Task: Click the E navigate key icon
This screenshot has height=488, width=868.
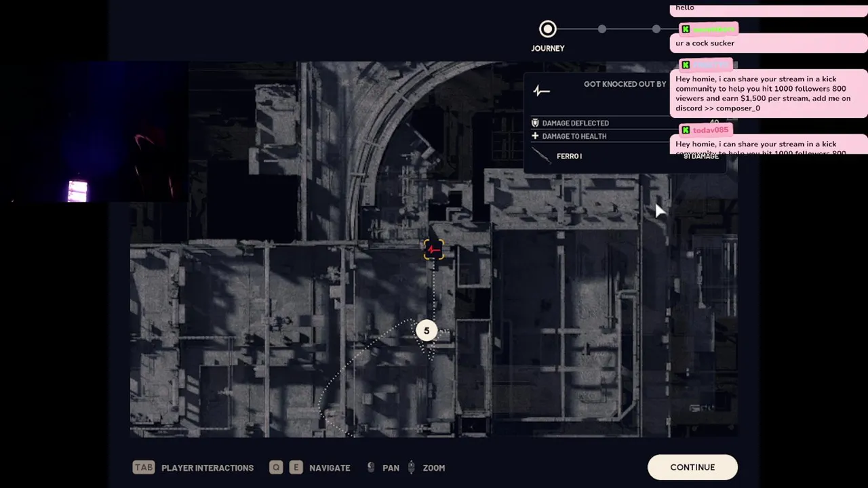Action: coord(296,467)
